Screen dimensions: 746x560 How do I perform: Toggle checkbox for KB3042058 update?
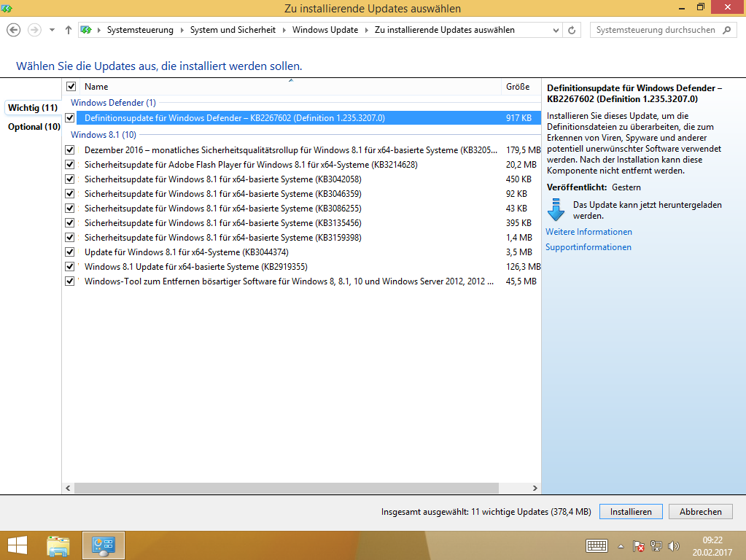pos(70,179)
